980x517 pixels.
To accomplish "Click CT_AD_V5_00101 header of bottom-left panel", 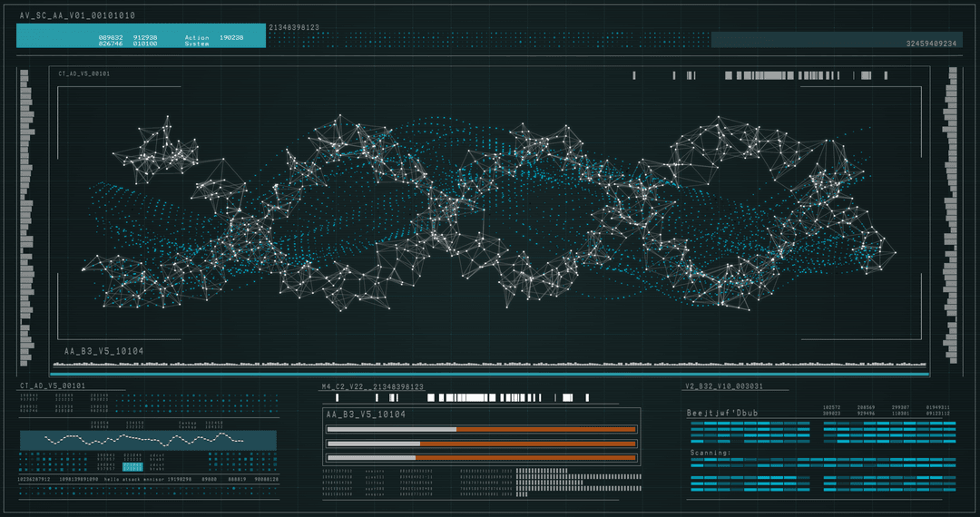I will coord(53,385).
